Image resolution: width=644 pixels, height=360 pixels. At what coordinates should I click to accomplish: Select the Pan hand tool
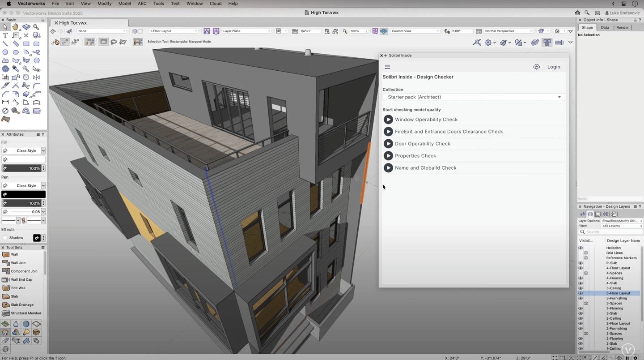pos(16,27)
